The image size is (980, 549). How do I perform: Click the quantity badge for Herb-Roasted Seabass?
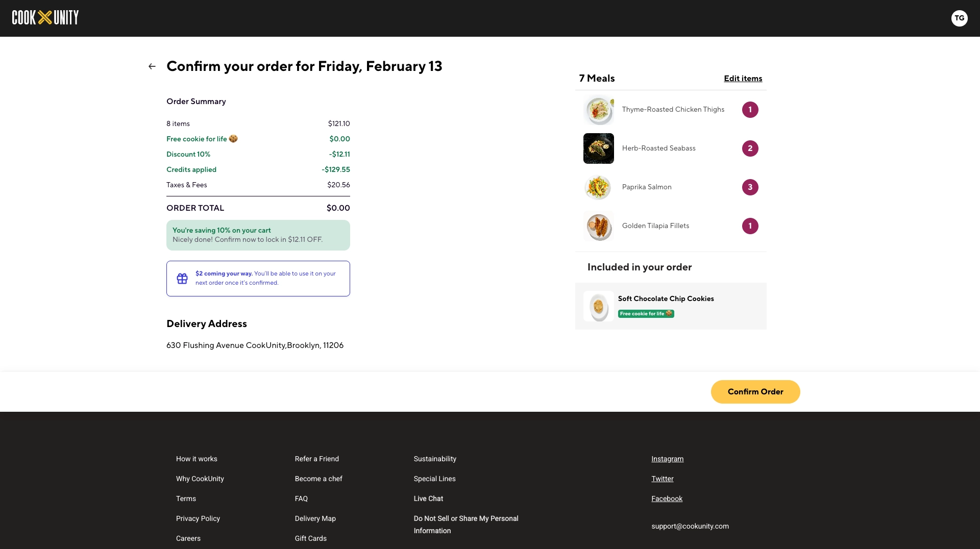750,148
